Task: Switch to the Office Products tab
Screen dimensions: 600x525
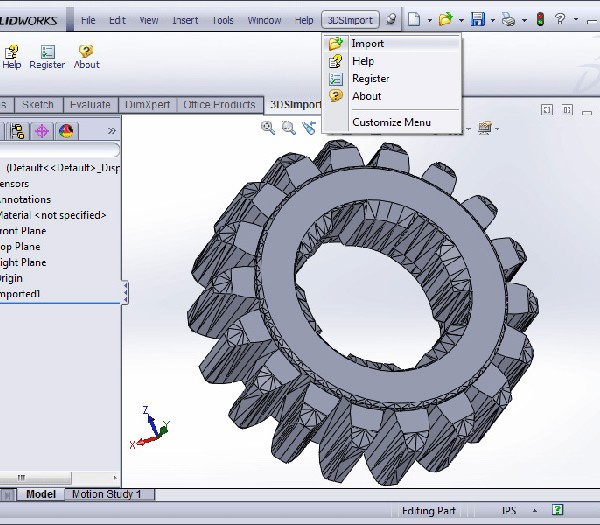Action: click(x=220, y=105)
